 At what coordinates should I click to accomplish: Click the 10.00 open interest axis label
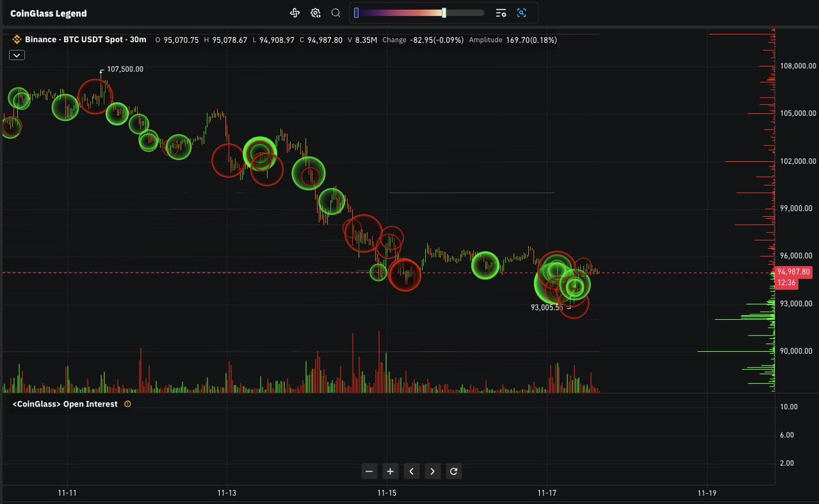[789, 407]
